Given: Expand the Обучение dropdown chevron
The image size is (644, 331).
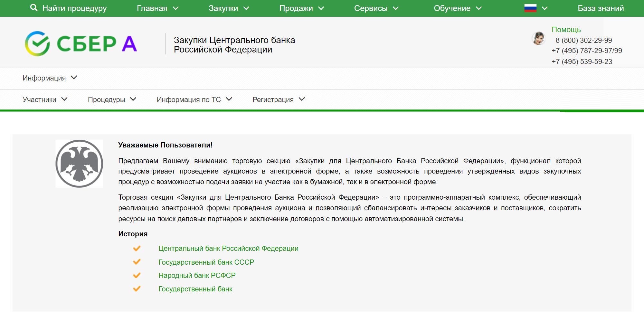Looking at the screenshot, I should pos(479,8).
